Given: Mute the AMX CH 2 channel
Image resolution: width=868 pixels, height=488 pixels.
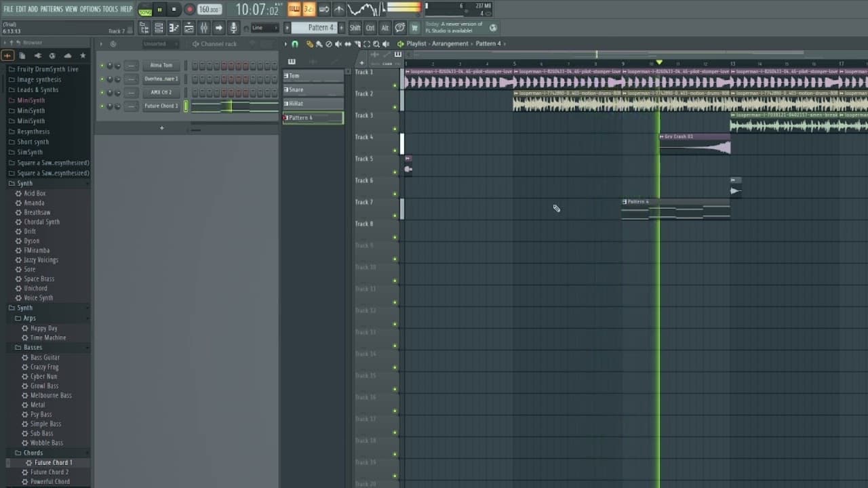Looking at the screenshot, I should pyautogui.click(x=102, y=93).
